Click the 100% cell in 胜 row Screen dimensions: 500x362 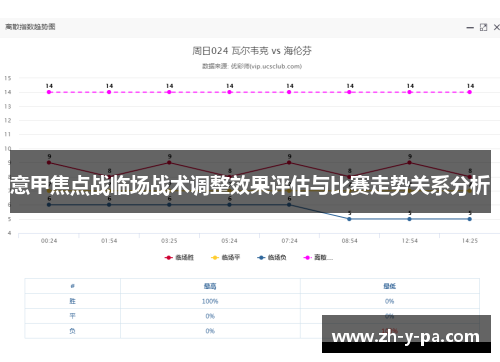210,301
